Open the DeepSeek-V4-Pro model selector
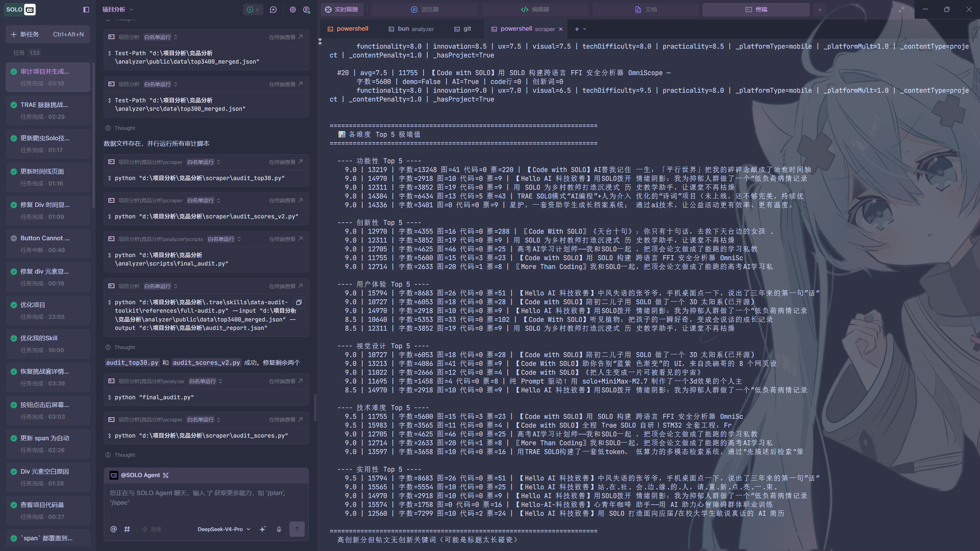The image size is (980, 551). click(224, 529)
